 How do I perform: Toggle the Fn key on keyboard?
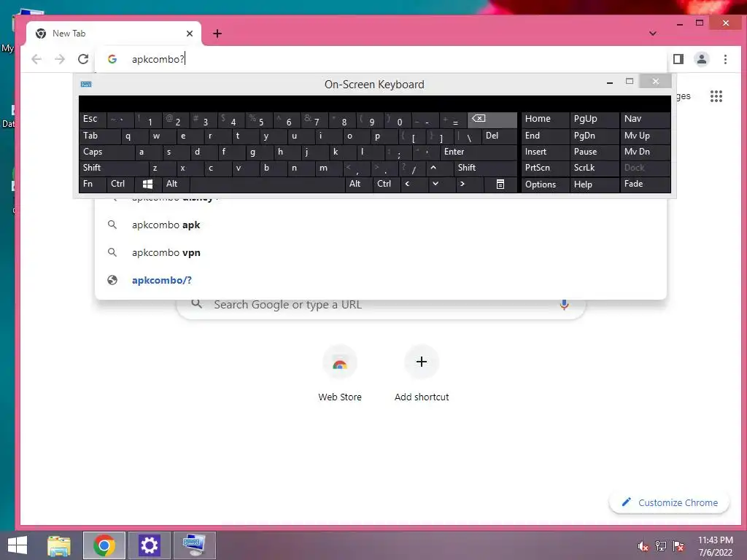tap(93, 184)
